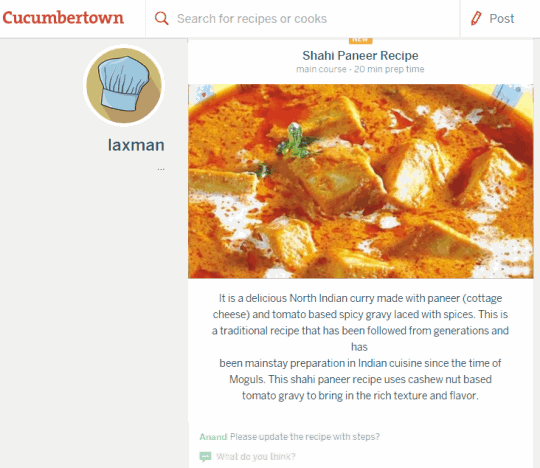Click the NEW badge above the recipe
This screenshot has width=540, height=468.
361,40
